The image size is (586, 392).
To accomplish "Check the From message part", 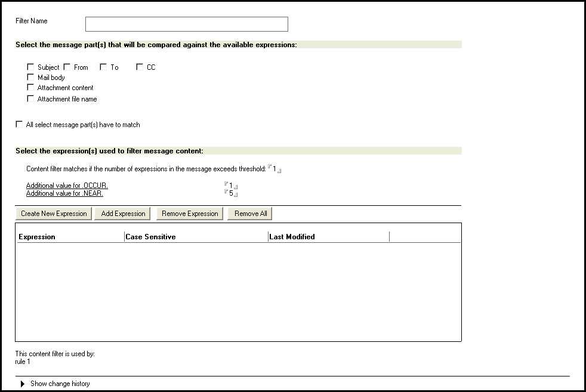I will pos(67,67).
